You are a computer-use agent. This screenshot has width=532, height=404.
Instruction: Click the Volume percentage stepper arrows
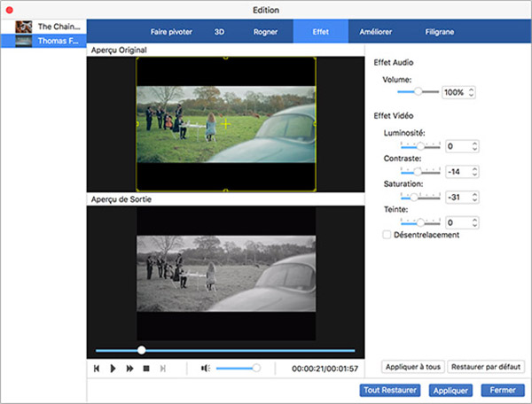pyautogui.click(x=472, y=92)
